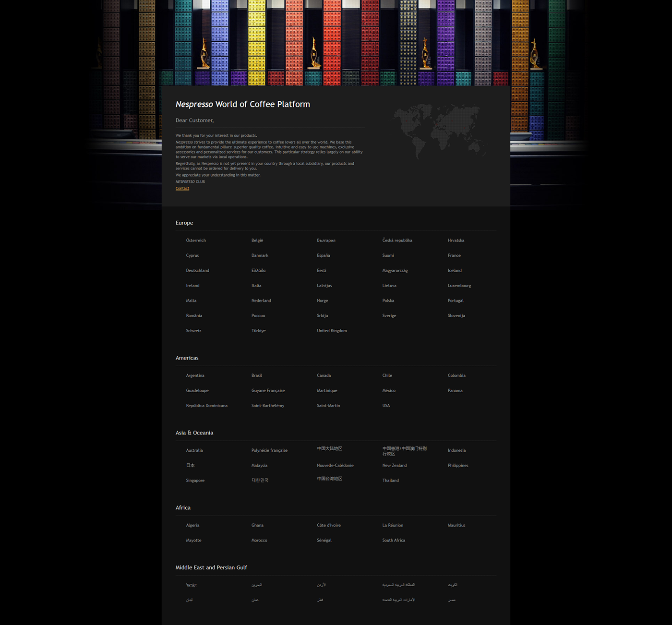Select Malta country link

tap(192, 300)
